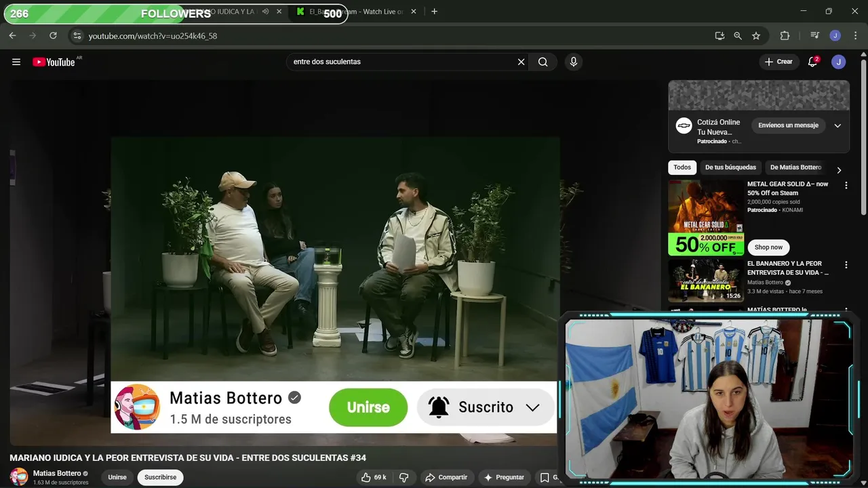Click the video title text
Viewport: 868px width, 488px height.
pos(188,458)
